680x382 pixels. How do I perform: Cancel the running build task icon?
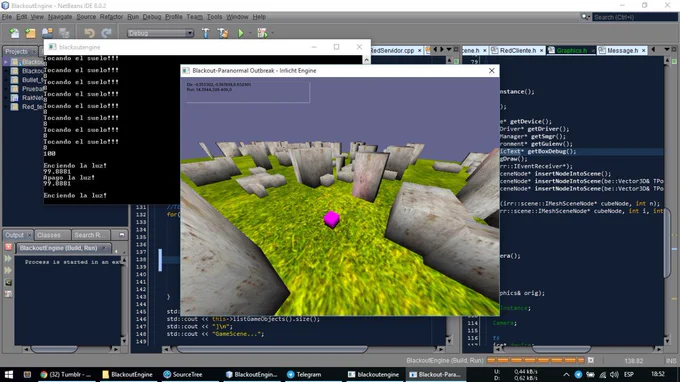(591, 360)
